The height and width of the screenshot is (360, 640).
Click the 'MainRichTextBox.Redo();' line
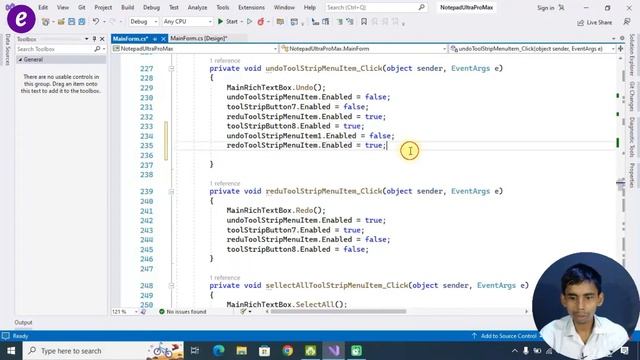click(276, 210)
